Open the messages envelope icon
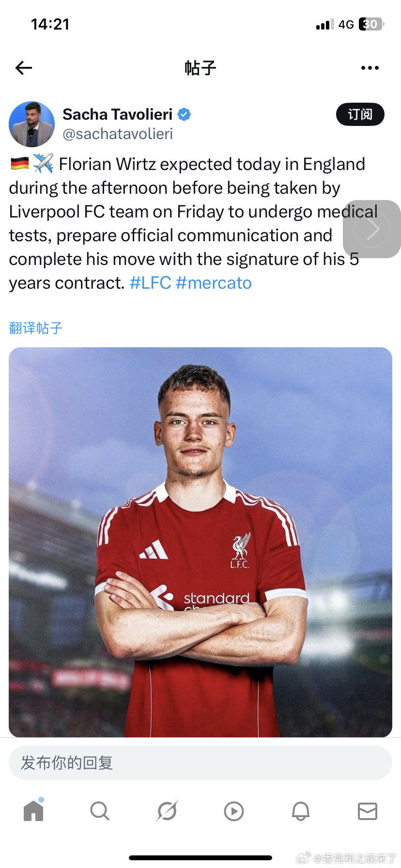Image resolution: width=401 pixels, height=868 pixels. pos(368,811)
